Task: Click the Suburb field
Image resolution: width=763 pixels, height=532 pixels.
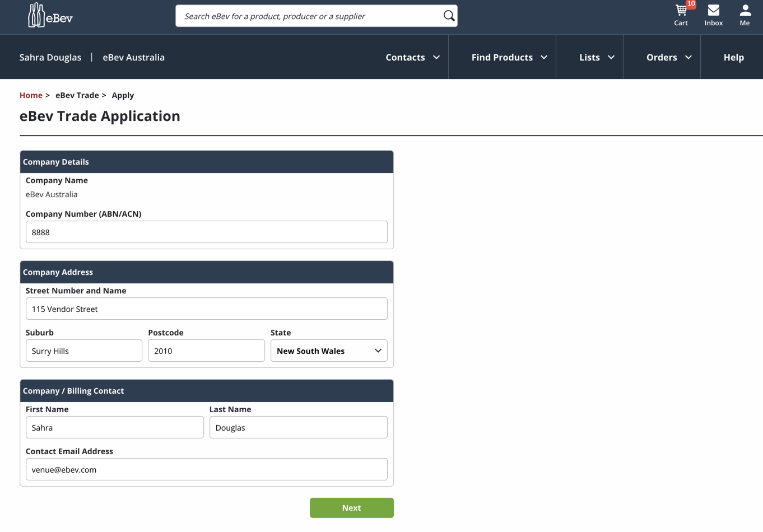Action: [84, 351]
